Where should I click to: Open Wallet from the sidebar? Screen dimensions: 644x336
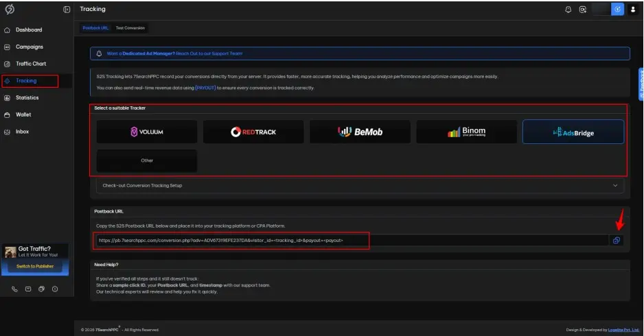(23, 115)
